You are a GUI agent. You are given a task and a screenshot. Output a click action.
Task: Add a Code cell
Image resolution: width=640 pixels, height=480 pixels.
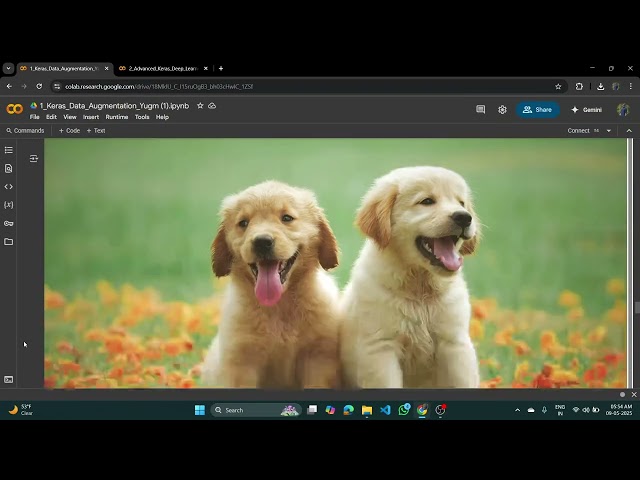point(69,131)
